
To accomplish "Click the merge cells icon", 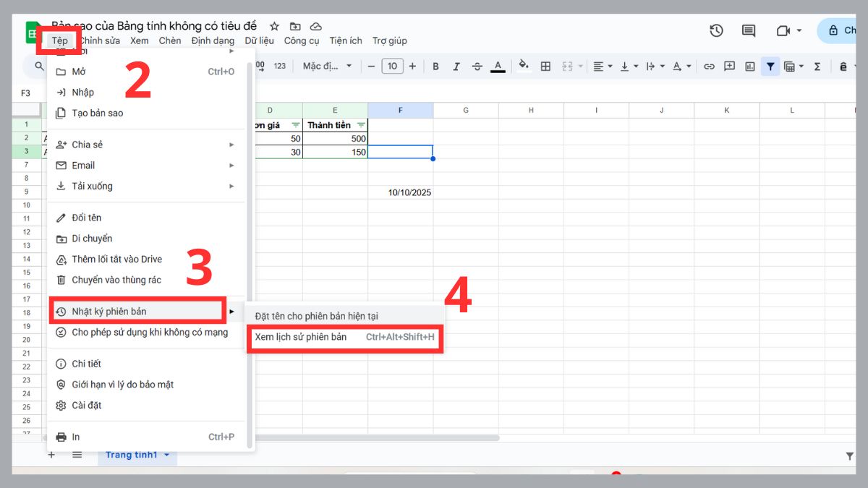I will [567, 67].
